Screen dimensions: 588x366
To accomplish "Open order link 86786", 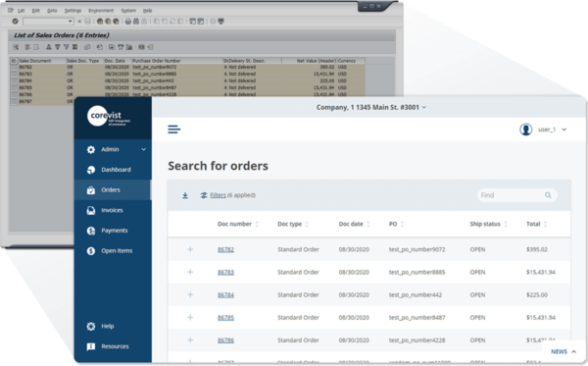I will point(225,340).
